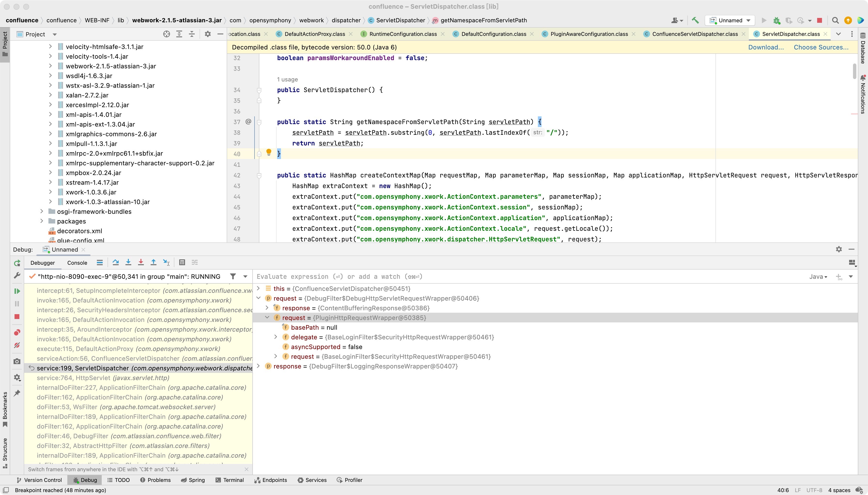The image size is (868, 495).
Task: Expand the response LoggingResponseWrapper variable
Action: 258,366
